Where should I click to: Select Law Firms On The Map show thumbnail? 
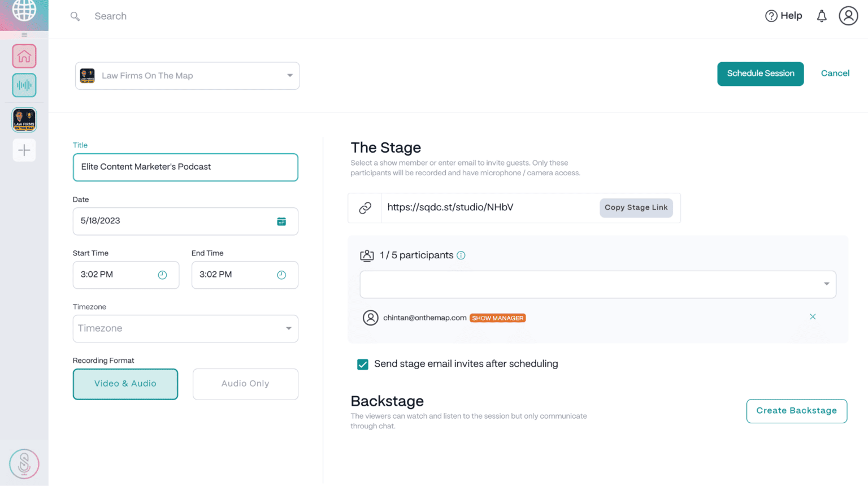tap(24, 120)
